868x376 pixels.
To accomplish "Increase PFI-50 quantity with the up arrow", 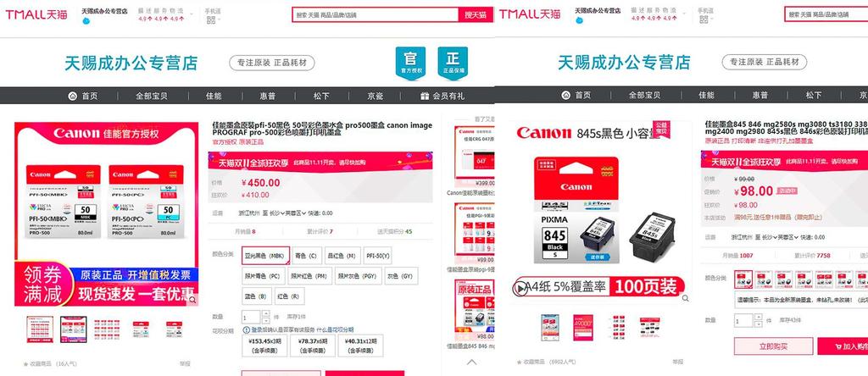I will coord(265,313).
